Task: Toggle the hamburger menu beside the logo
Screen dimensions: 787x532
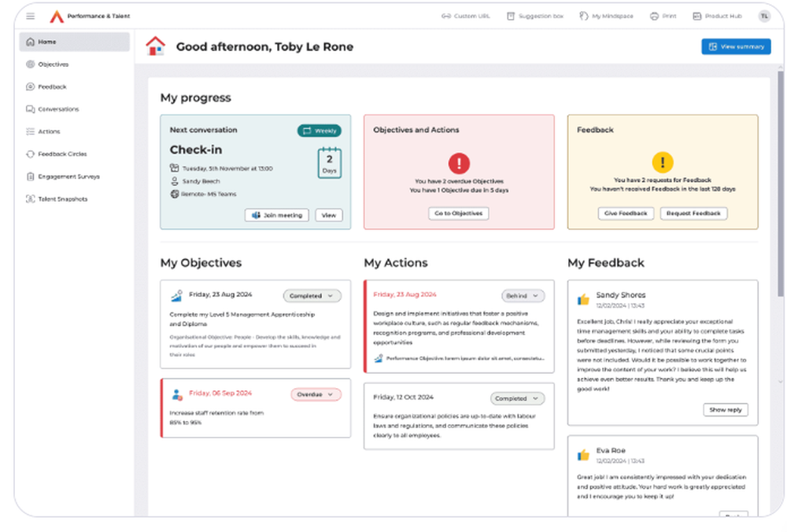Action: pyautogui.click(x=29, y=16)
